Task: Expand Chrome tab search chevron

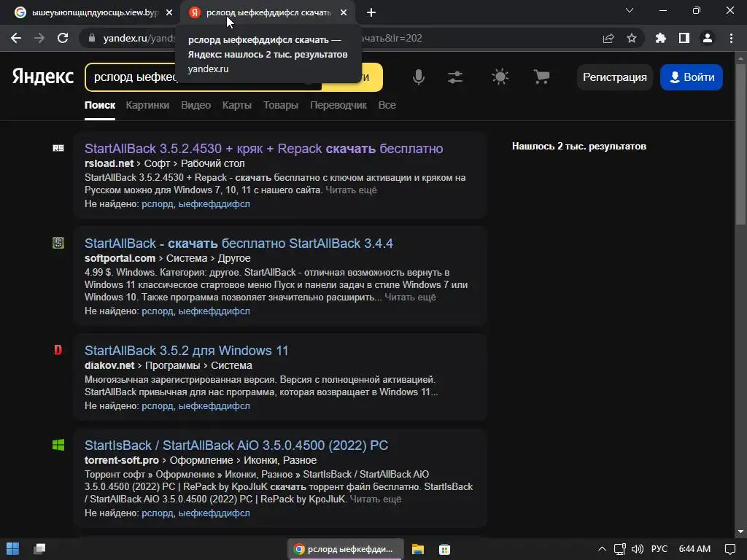Action: 630,10
